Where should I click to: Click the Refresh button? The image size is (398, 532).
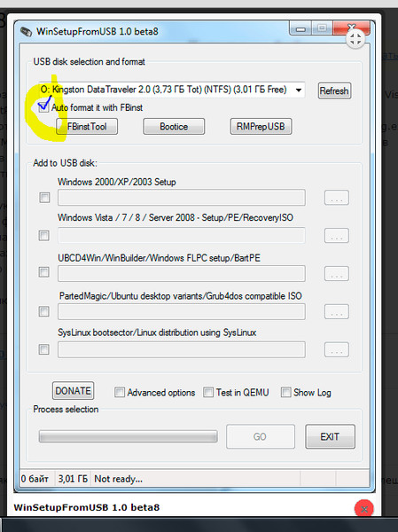334,91
